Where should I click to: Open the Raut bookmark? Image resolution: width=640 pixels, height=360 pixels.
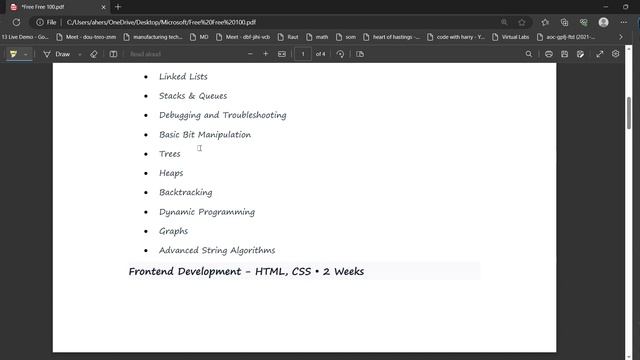288,37
